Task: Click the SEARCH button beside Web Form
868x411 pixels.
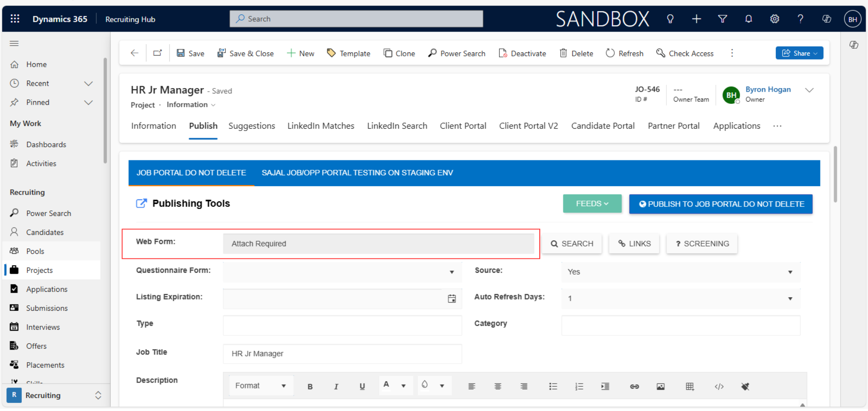Action: (572, 244)
